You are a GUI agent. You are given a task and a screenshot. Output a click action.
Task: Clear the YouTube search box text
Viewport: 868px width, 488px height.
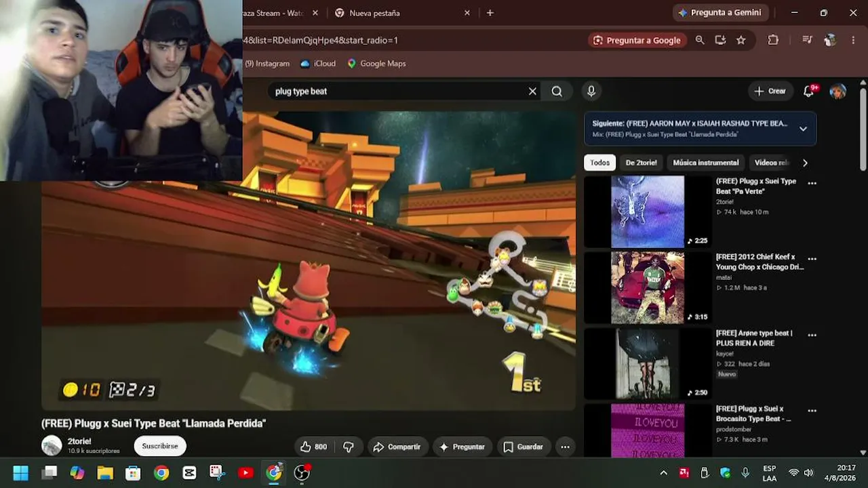coord(532,91)
